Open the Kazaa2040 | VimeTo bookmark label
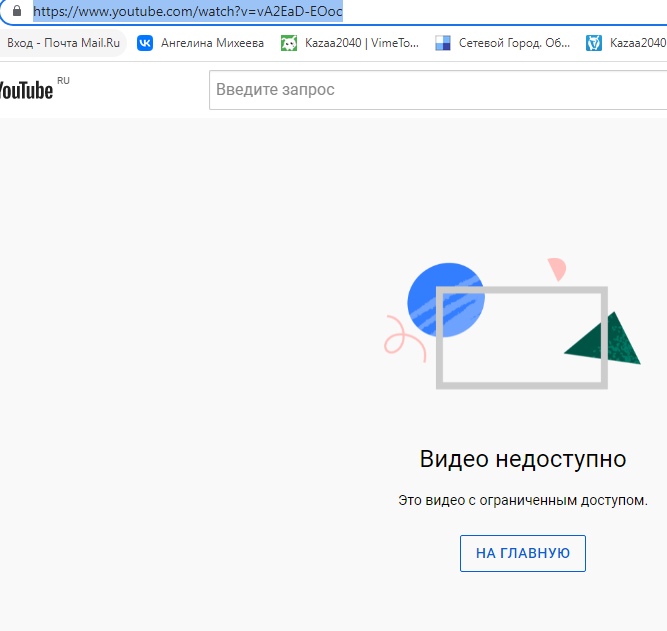The image size is (667, 631). 361,43
